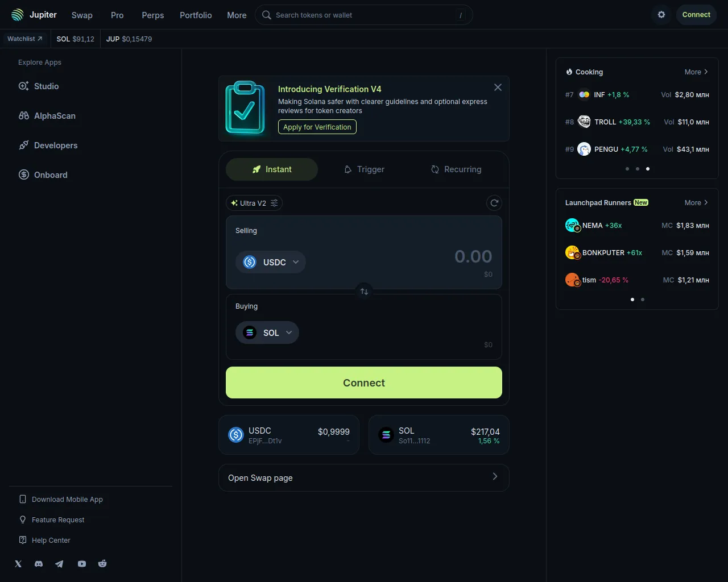Image resolution: width=728 pixels, height=582 pixels.
Task: Focus the token search field
Action: click(x=364, y=15)
